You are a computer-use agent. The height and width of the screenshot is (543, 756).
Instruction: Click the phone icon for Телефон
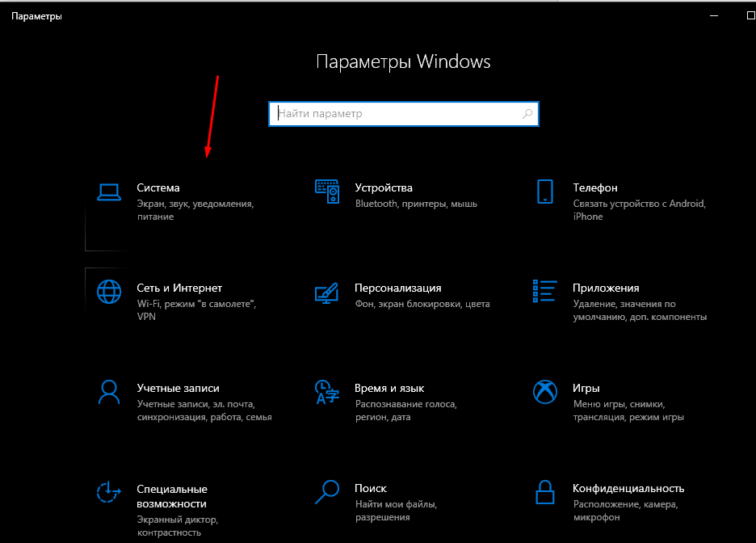[545, 192]
